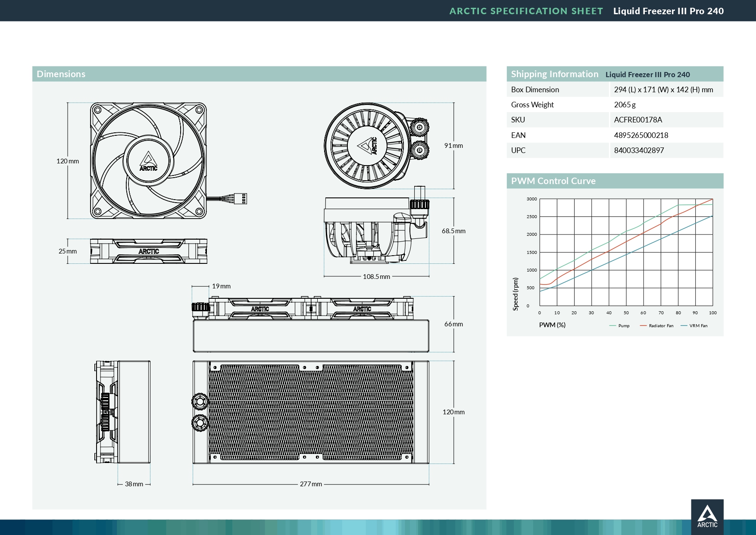Click the 'VRM Fan' legend entry
Screen dimensions: 756x535
[x=694, y=326]
